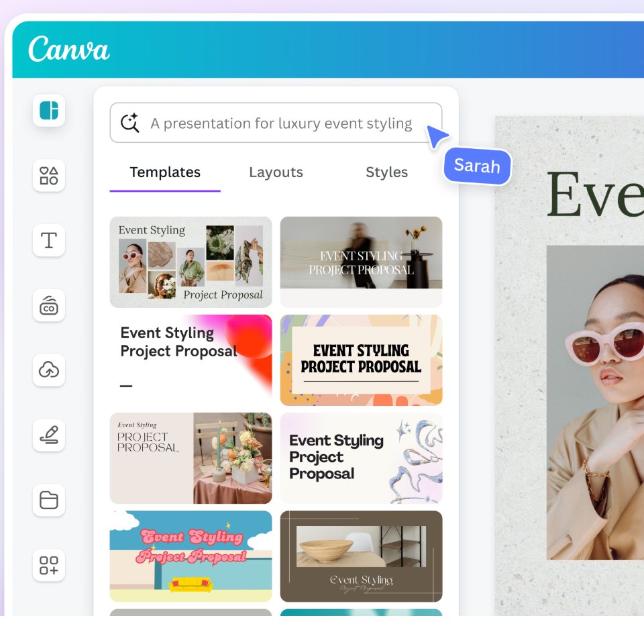Click the magic search magnifier icon

[x=129, y=123]
